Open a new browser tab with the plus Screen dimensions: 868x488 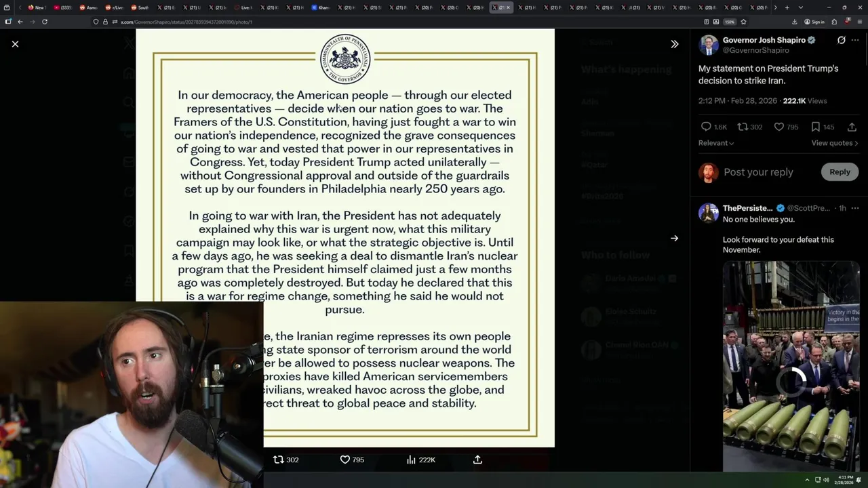pos(787,7)
